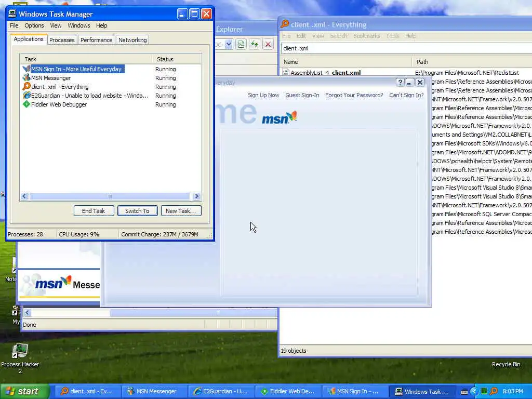
Task: Click the Everything magnifier icon in its title bar
Action: 285,24
